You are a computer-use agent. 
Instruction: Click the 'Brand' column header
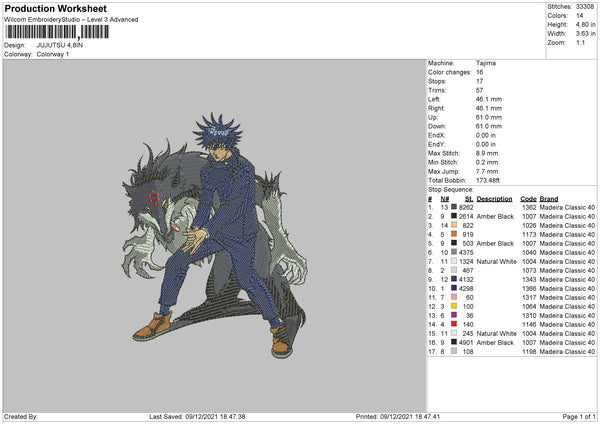click(x=549, y=199)
